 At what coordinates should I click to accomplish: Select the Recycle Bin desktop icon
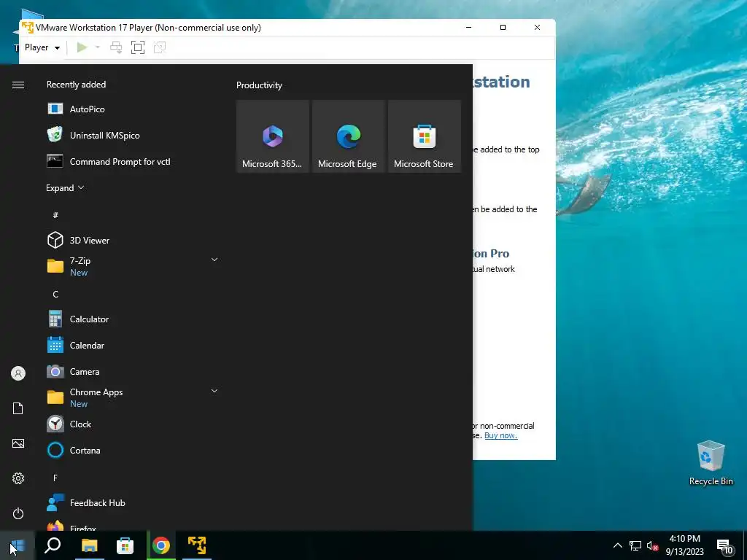tap(711, 463)
